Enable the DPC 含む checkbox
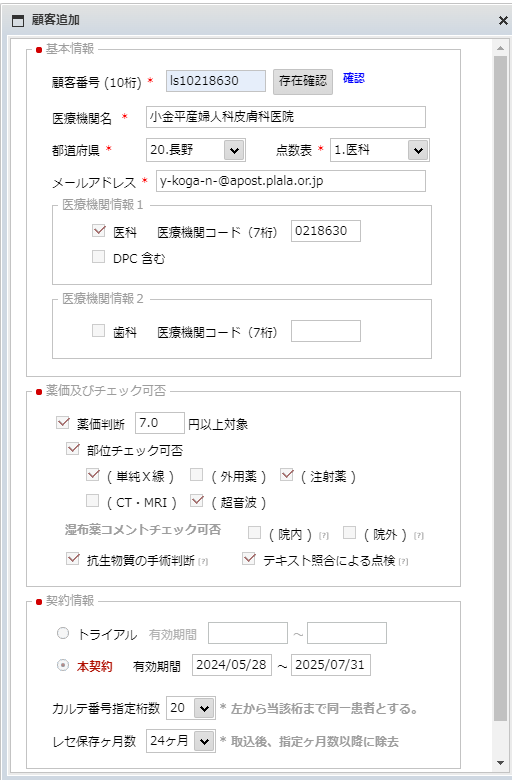512x780 pixels. tap(99, 257)
